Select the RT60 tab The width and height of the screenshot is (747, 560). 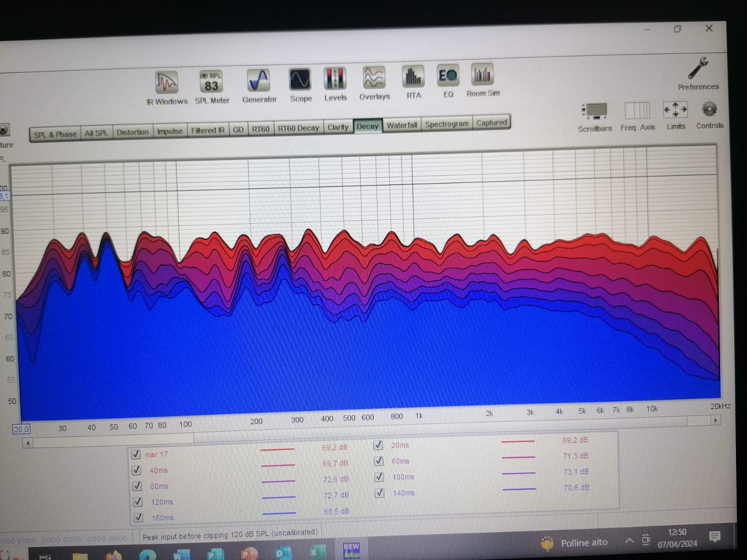pyautogui.click(x=261, y=129)
